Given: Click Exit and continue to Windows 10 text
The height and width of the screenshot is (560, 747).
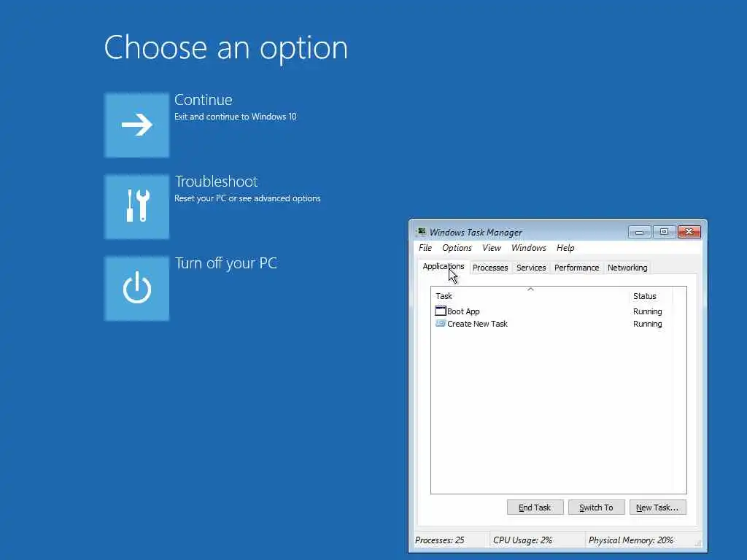Looking at the screenshot, I should 236,117.
